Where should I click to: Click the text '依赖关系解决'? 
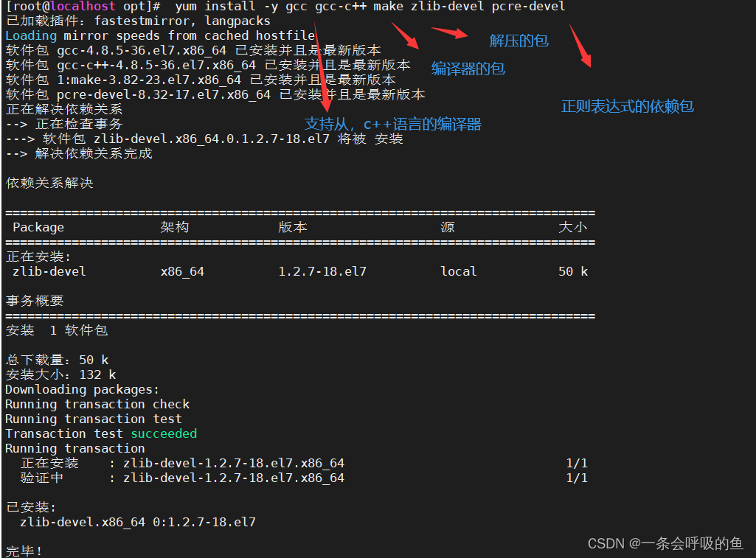(49, 183)
